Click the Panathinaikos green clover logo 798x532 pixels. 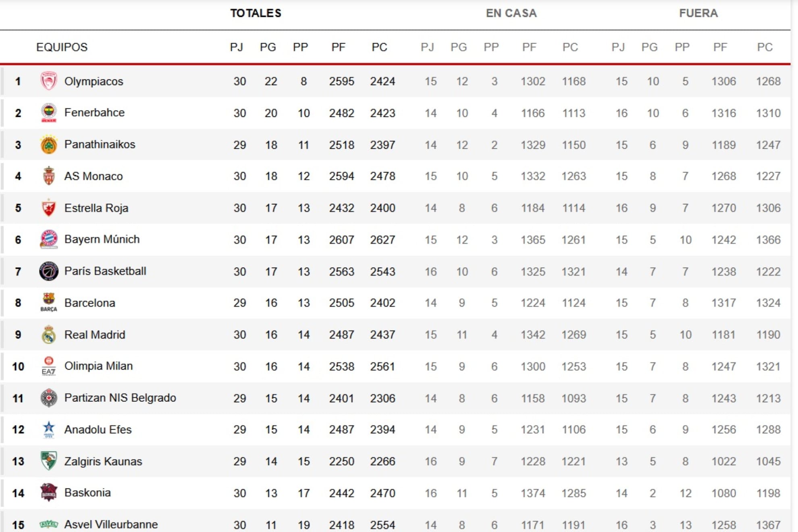[x=49, y=145]
